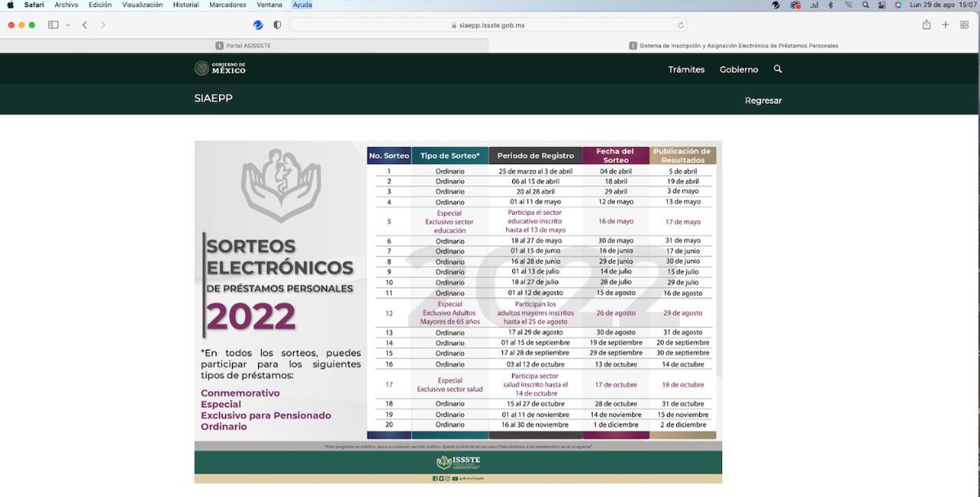Click the 'Periodo de Registro' column header
Screen dimensions: 980x497
tap(536, 155)
